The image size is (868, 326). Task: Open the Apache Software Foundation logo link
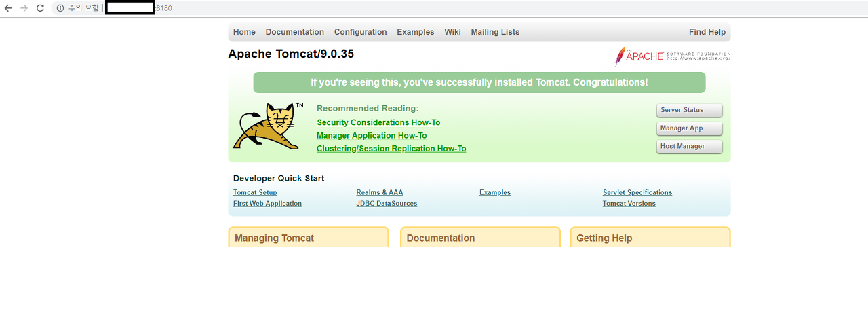[673, 56]
